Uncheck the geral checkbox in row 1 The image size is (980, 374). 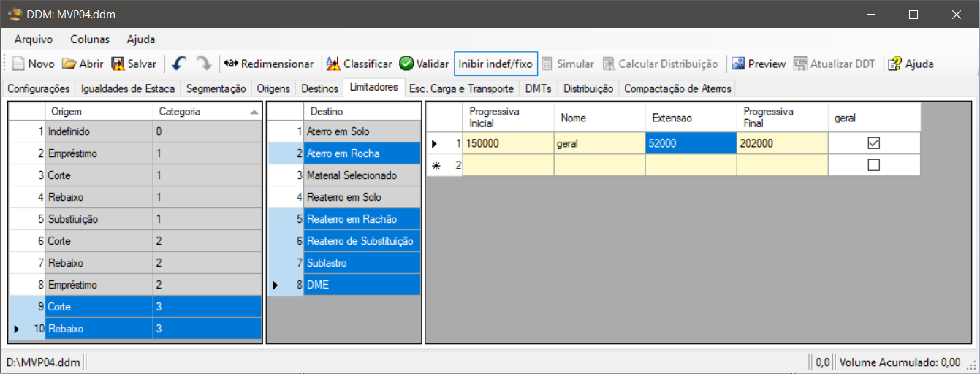(x=873, y=143)
